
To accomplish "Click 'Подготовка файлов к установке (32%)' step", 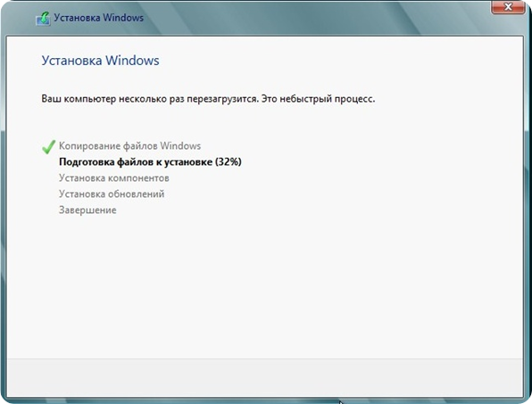I will [x=150, y=162].
